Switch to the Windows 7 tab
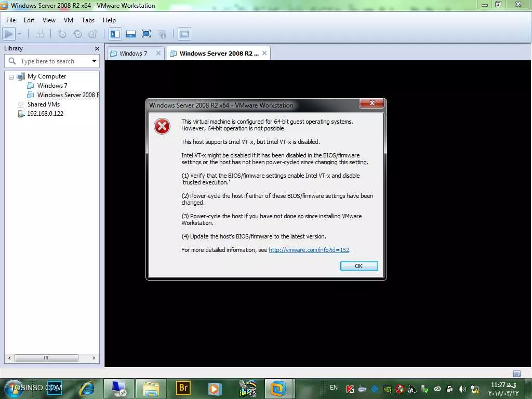The height and width of the screenshot is (399, 532). point(133,54)
